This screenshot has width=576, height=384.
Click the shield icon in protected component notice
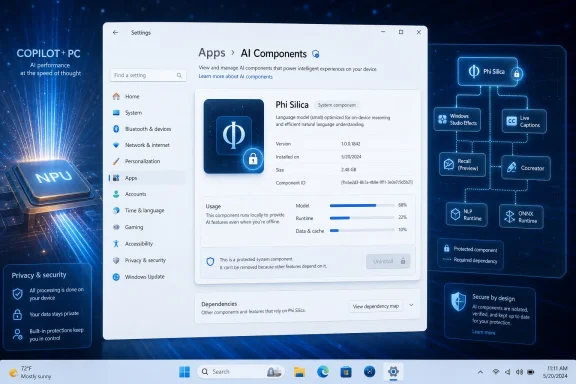[210, 262]
